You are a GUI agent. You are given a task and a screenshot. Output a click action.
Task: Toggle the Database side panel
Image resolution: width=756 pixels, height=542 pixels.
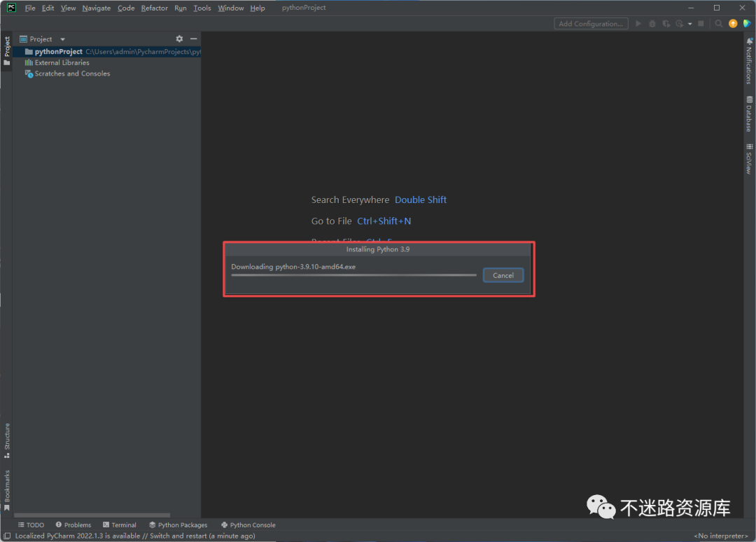click(x=749, y=114)
